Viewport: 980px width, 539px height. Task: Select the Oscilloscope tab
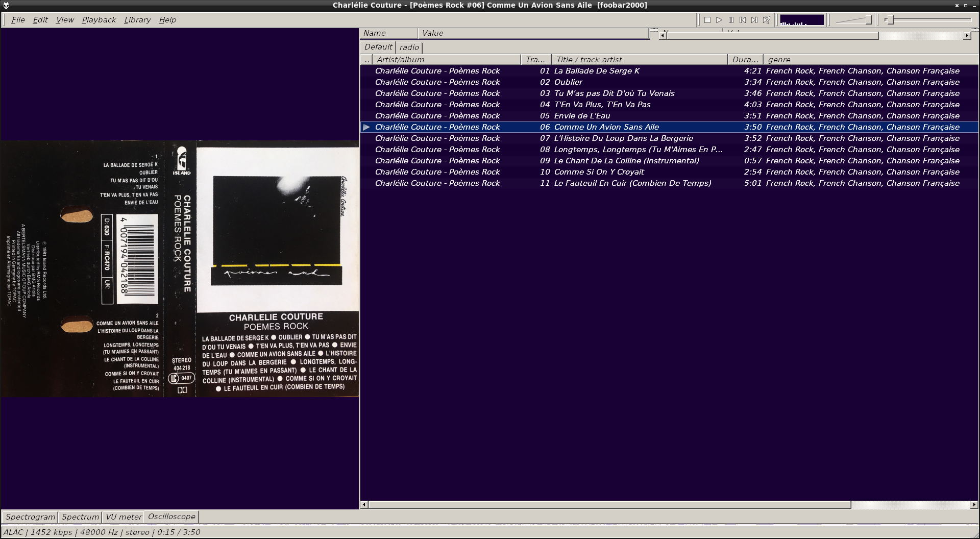tap(171, 517)
